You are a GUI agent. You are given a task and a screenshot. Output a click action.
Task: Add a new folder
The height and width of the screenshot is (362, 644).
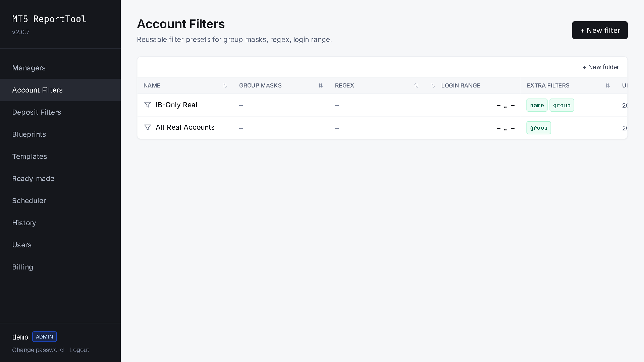coord(601,67)
